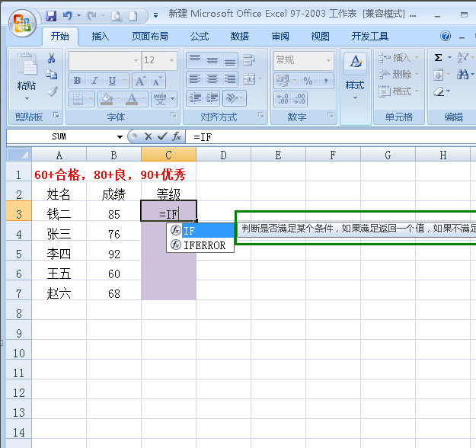Set middle vertical alignment
The width and height of the screenshot is (476, 448).
[x=212, y=60]
